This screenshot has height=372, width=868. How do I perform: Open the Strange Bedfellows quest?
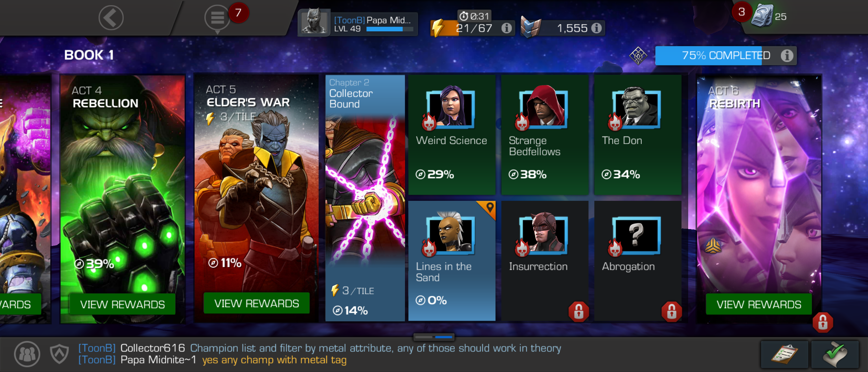coord(545,135)
